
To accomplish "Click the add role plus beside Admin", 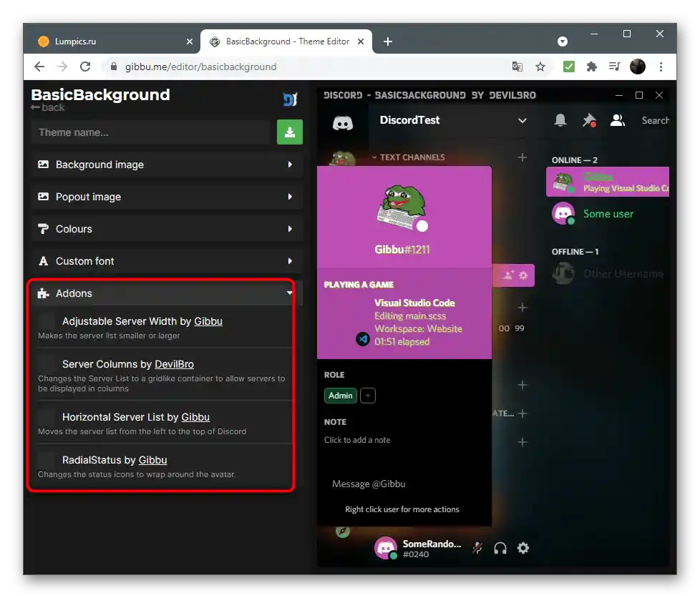I will (368, 396).
